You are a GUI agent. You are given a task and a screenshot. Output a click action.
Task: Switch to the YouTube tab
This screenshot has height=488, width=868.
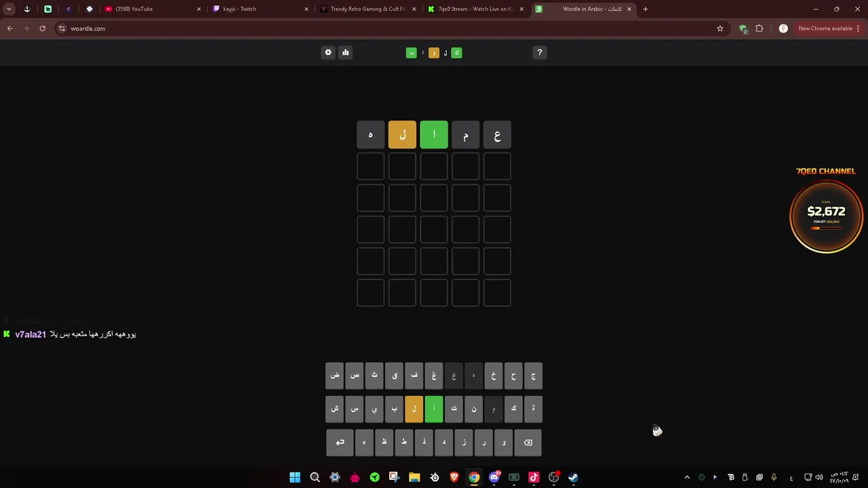point(153,9)
